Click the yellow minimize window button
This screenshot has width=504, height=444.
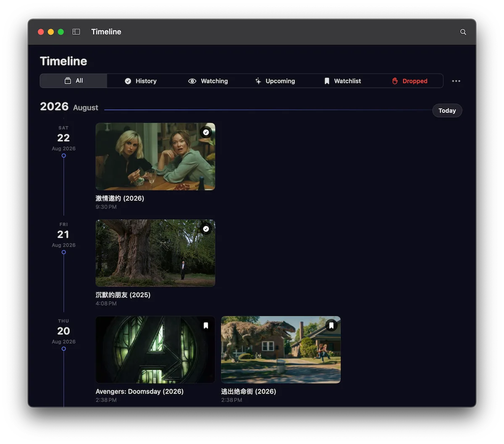click(51, 32)
